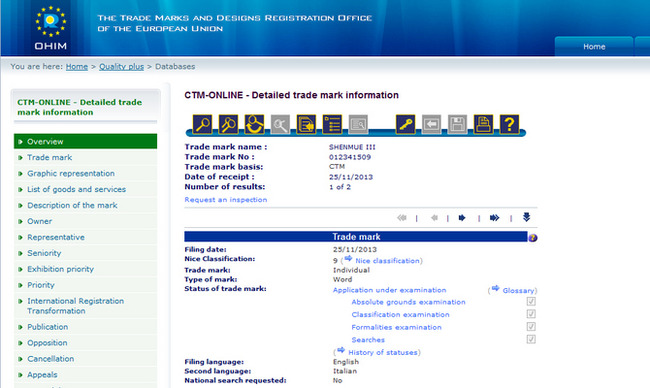The width and height of the screenshot is (650, 388).
Task: Click Request an inspection link
Action: 226,200
